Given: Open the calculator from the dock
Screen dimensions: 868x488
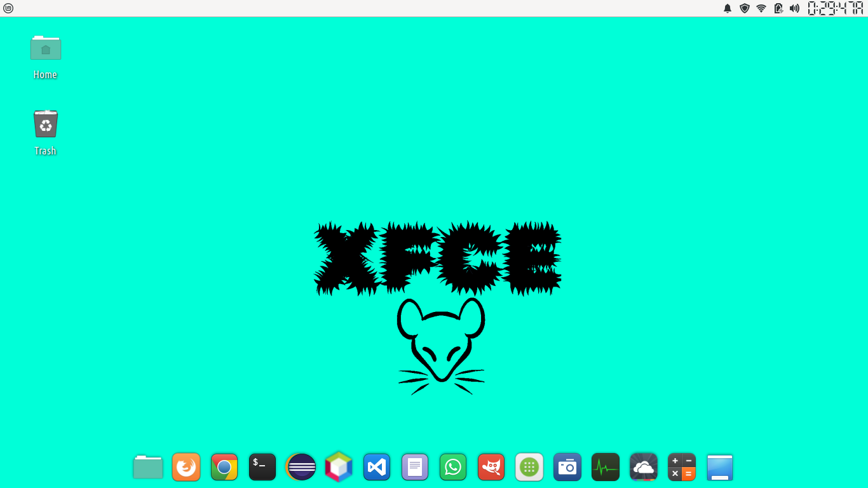Looking at the screenshot, I should [x=682, y=467].
